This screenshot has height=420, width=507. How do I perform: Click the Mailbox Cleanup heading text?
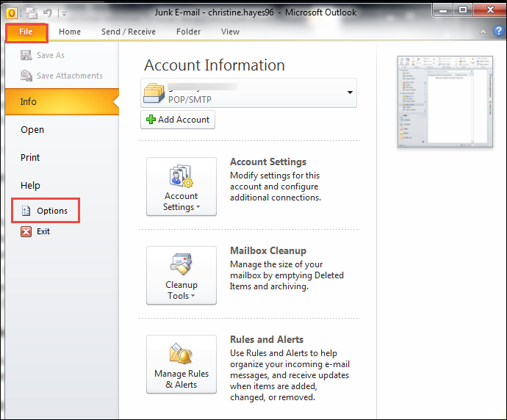tap(268, 250)
